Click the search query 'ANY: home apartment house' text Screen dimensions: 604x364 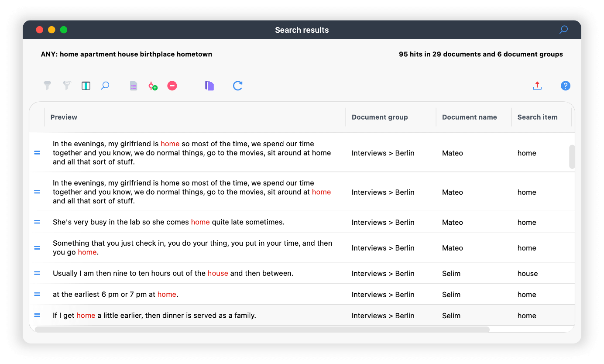tap(127, 55)
